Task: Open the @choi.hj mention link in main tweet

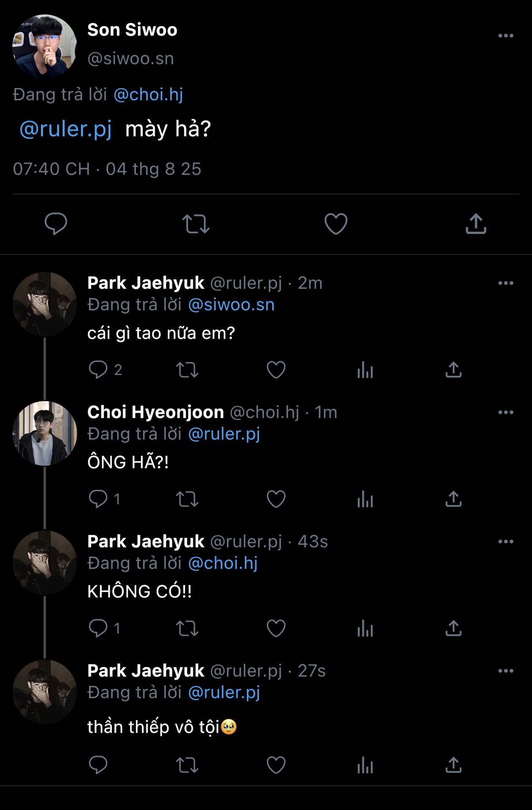Action: [148, 94]
